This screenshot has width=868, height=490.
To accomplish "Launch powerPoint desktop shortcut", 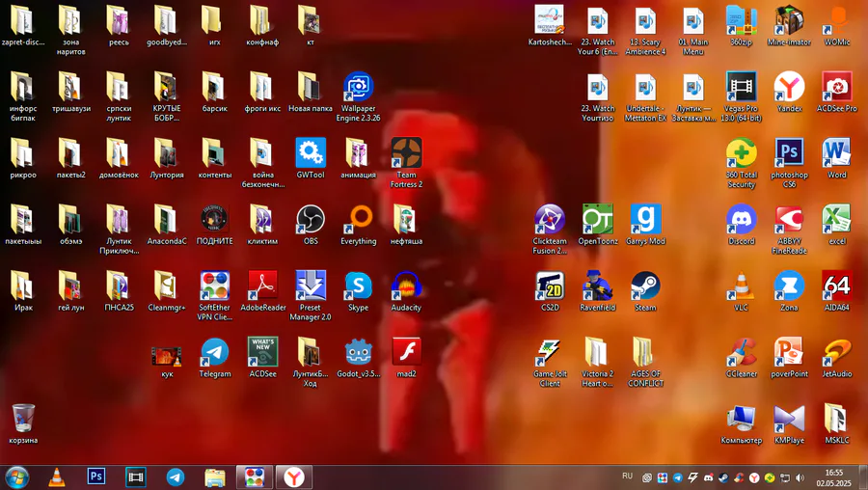I will [x=789, y=352].
